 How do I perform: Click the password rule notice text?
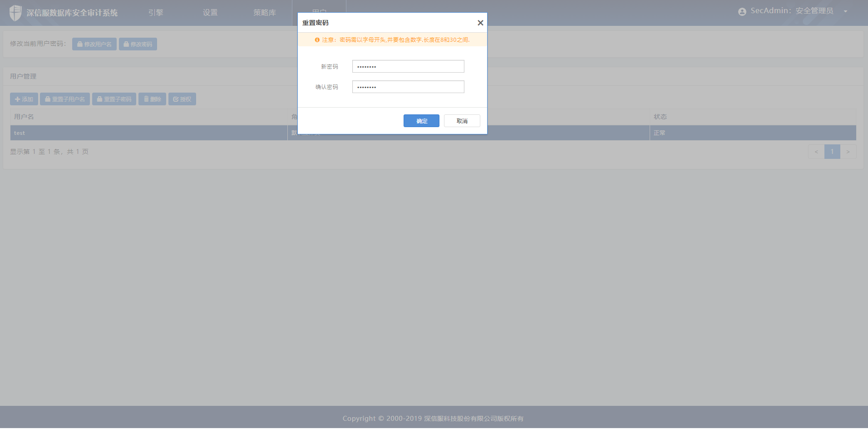(396, 40)
